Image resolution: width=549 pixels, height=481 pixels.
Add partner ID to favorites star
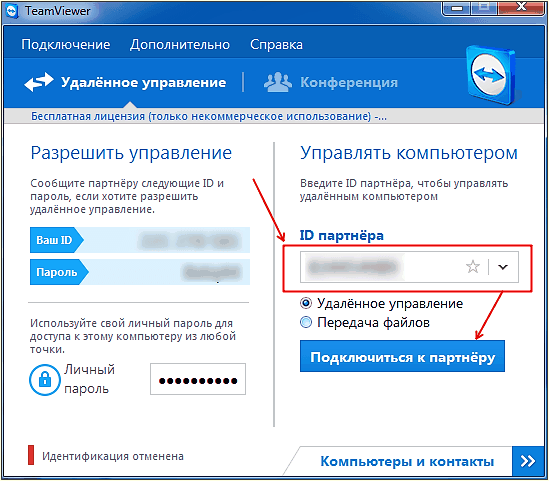click(473, 267)
